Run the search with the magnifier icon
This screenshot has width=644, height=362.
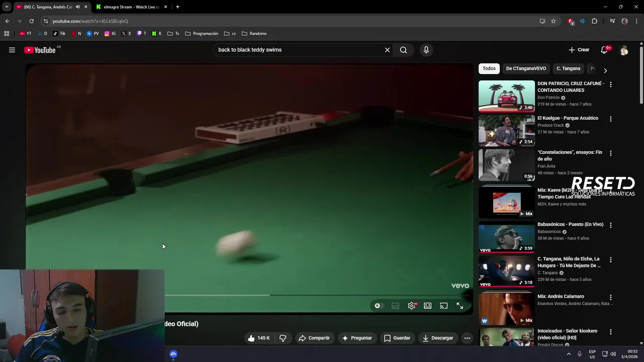pos(404,50)
